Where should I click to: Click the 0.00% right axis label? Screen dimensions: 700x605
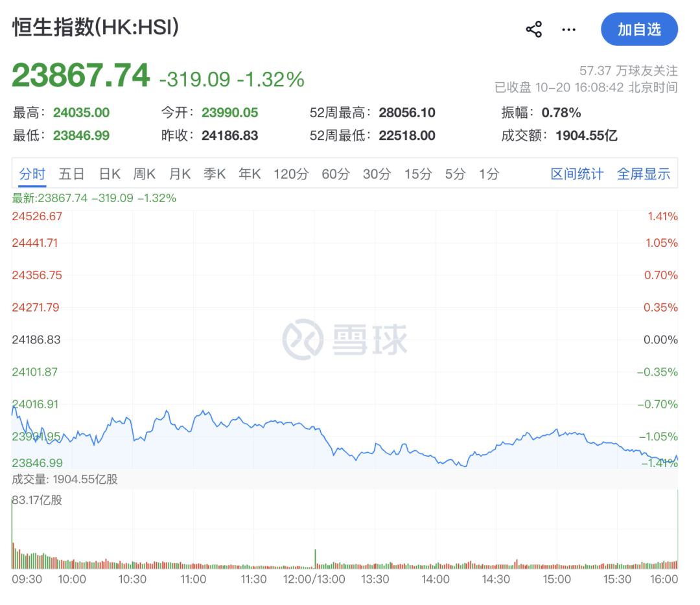click(660, 339)
